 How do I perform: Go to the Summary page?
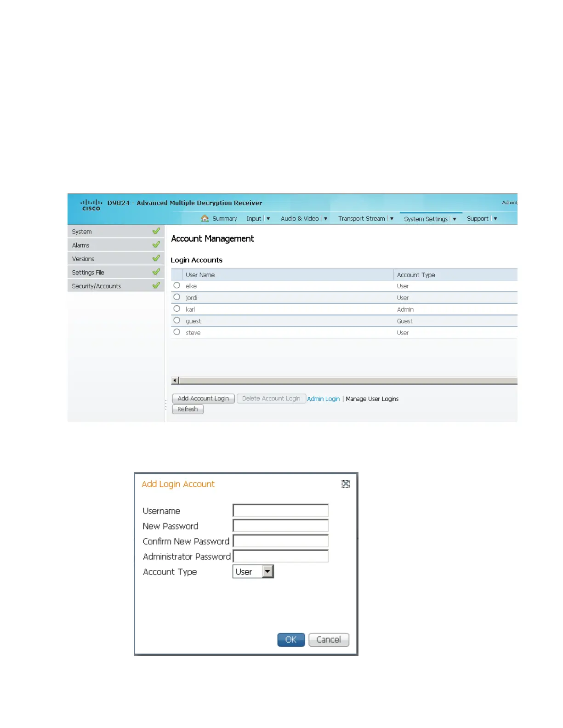coord(225,219)
